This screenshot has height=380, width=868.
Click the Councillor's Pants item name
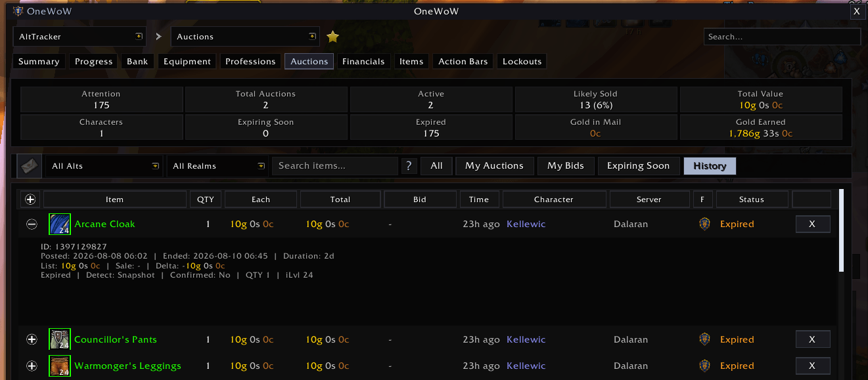(x=116, y=339)
